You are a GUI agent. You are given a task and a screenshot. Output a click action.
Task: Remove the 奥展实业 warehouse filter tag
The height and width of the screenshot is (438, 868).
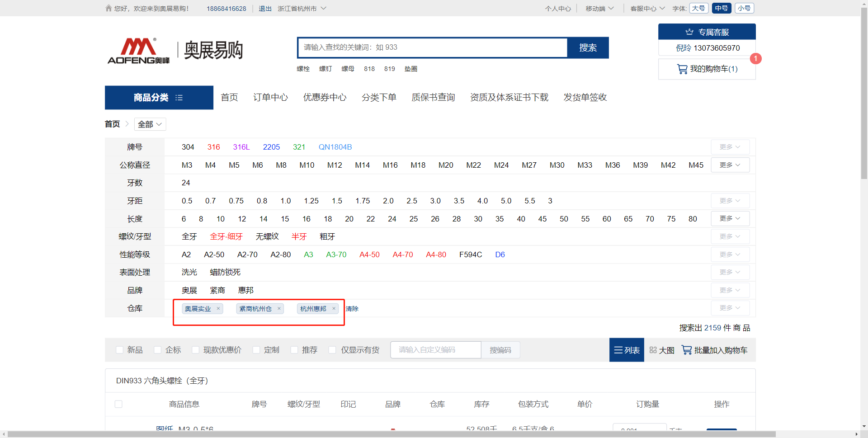pos(218,308)
